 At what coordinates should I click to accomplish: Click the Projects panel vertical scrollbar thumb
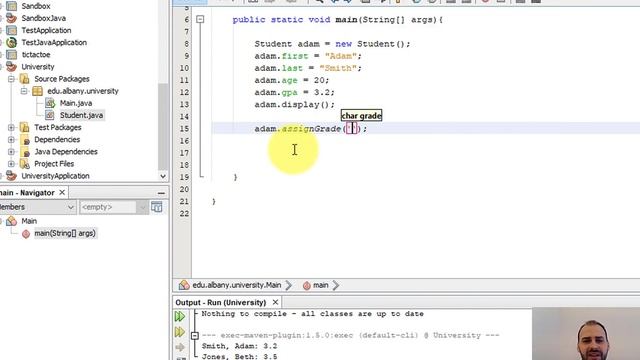tap(163, 127)
